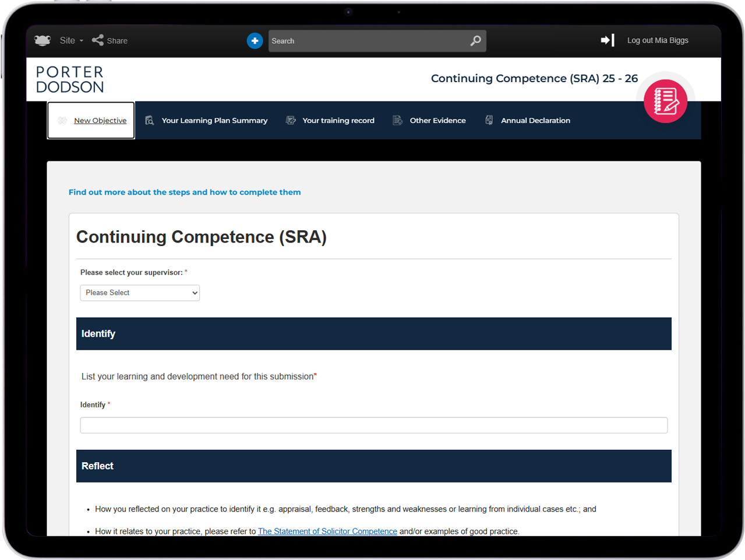Screen dimensions: 745x560
Task: Click the pink notepad edit icon
Action: click(x=665, y=101)
